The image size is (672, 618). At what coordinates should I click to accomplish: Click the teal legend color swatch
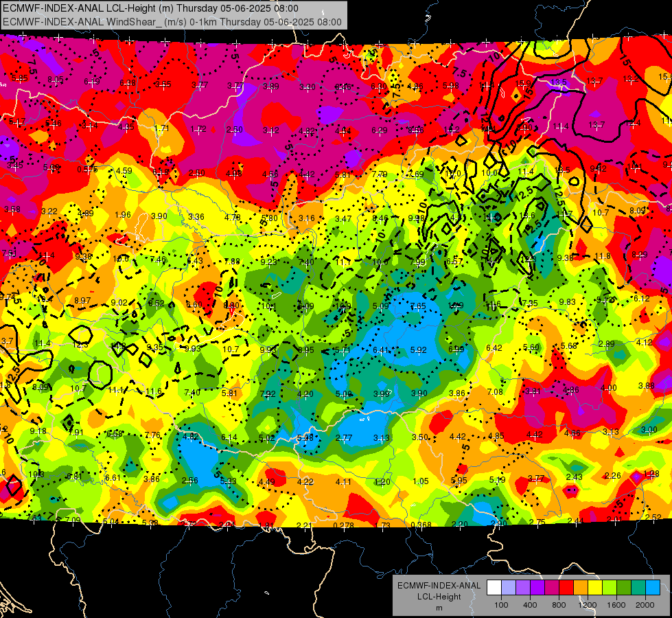pyautogui.click(x=638, y=588)
